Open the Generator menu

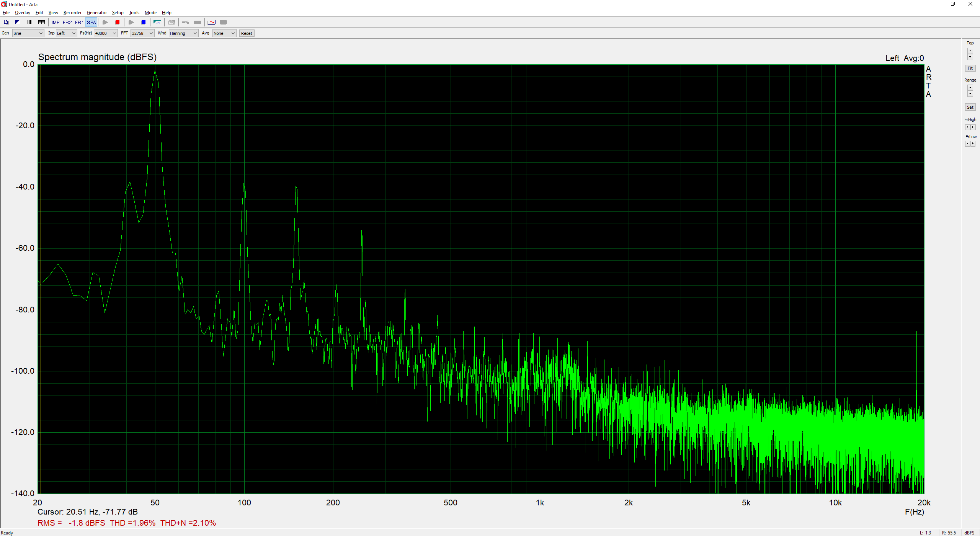coord(97,13)
